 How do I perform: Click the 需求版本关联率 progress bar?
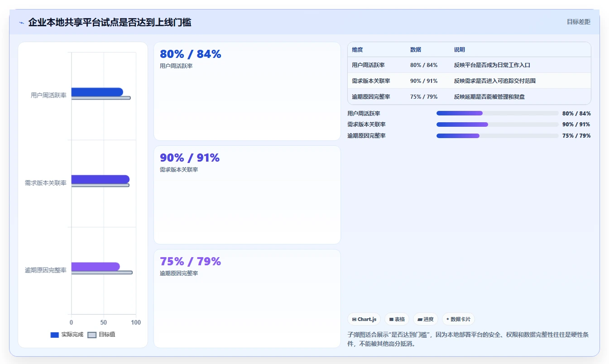[497, 125]
